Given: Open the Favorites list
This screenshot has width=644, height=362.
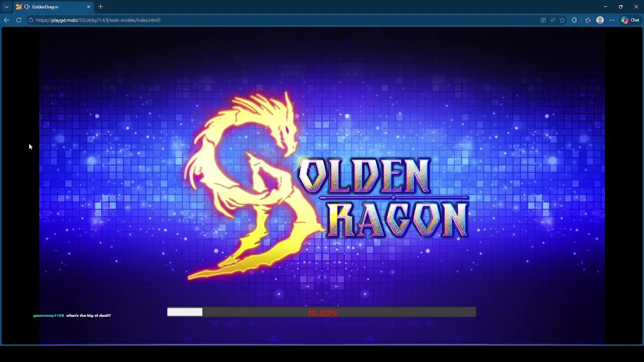Looking at the screenshot, I should [x=588, y=20].
